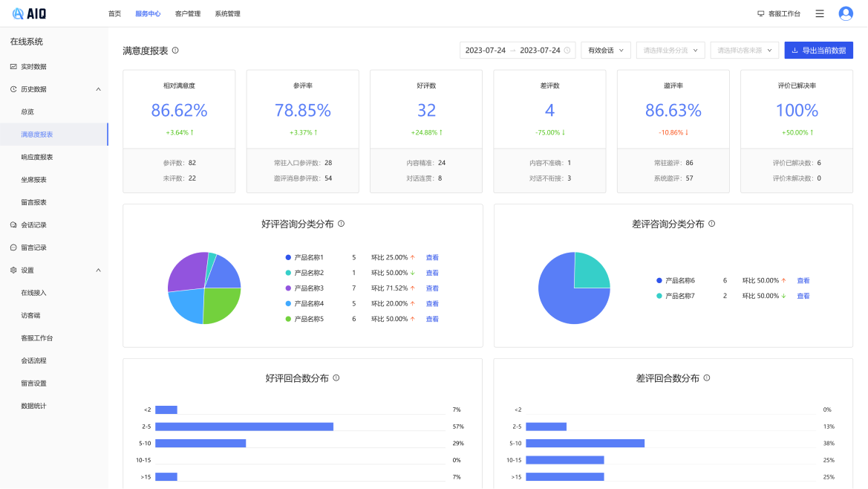868x489 pixels.
Task: Click 查看 for 产品名称4
Action: (x=432, y=303)
